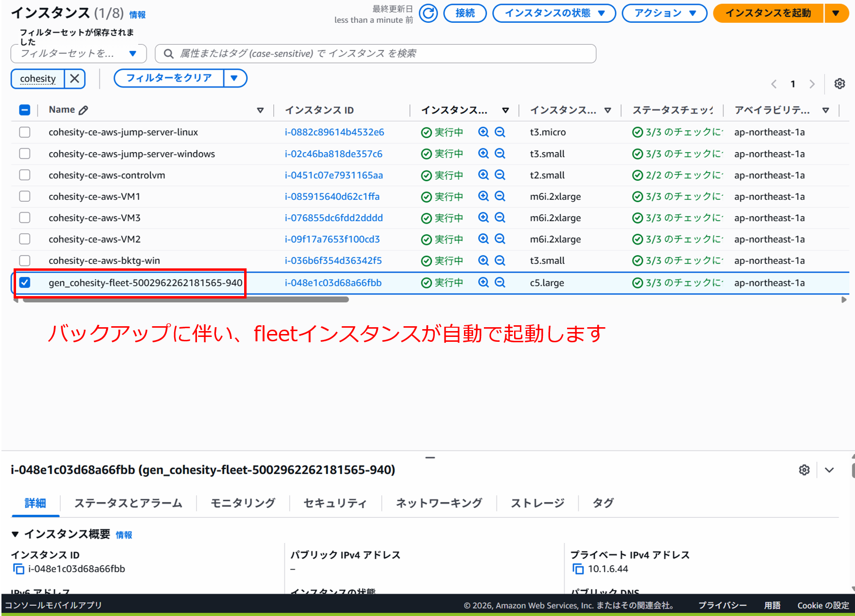Open the filter set dropdown

[x=78, y=53]
